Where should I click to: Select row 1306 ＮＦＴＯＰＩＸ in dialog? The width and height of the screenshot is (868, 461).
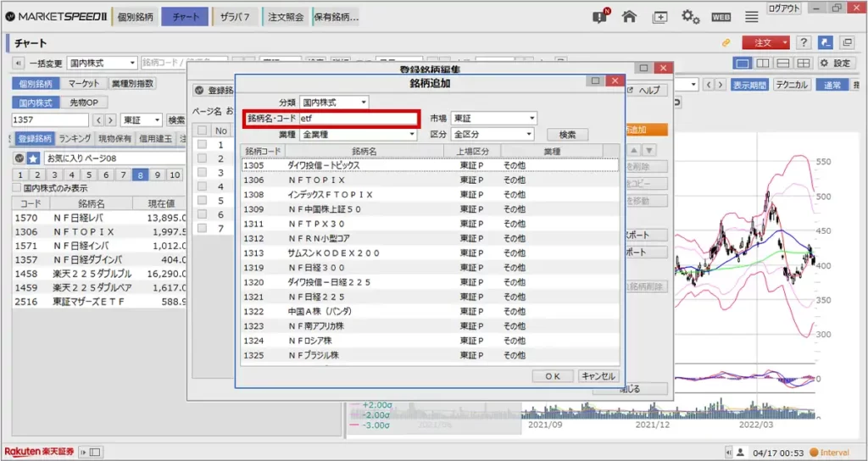pyautogui.click(x=430, y=180)
